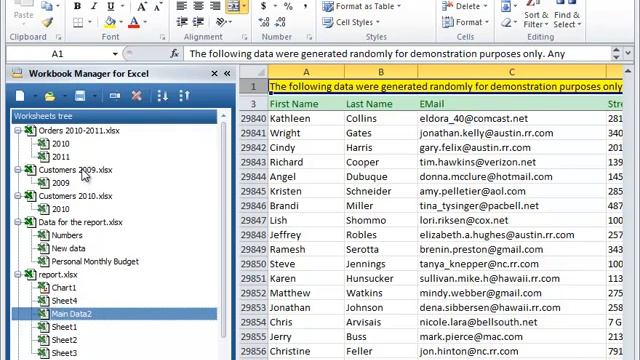The image size is (640, 360).
Task: Collapse Data for the report.xlsx node
Action: pyautogui.click(x=18, y=222)
